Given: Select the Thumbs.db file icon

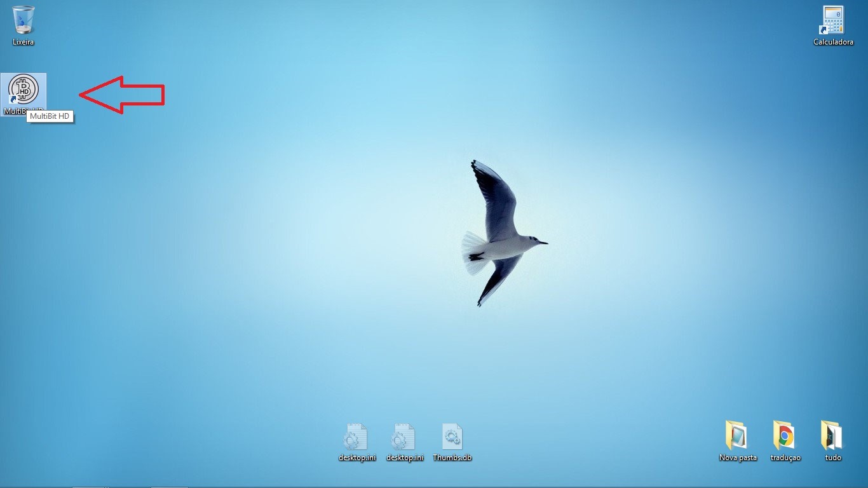Looking at the screenshot, I should click(452, 437).
